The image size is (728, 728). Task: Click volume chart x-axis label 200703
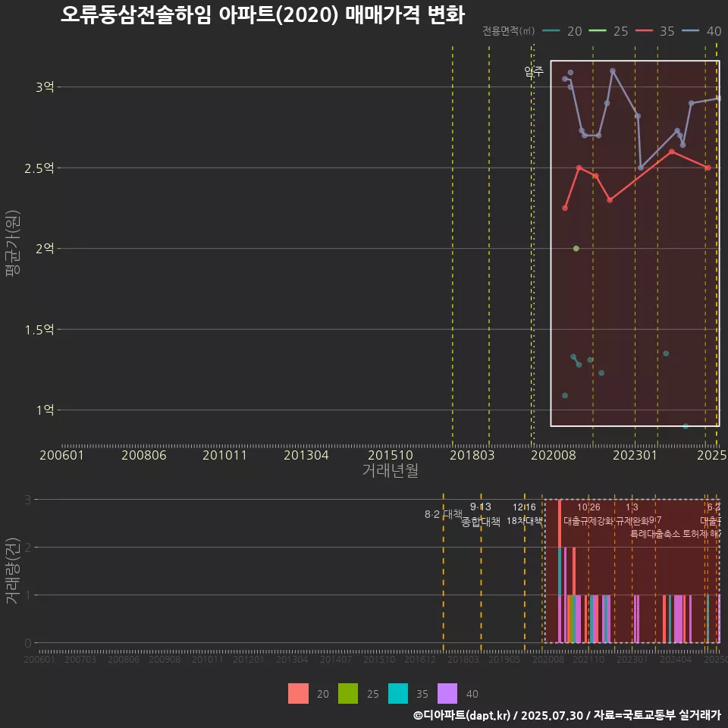tap(80, 659)
